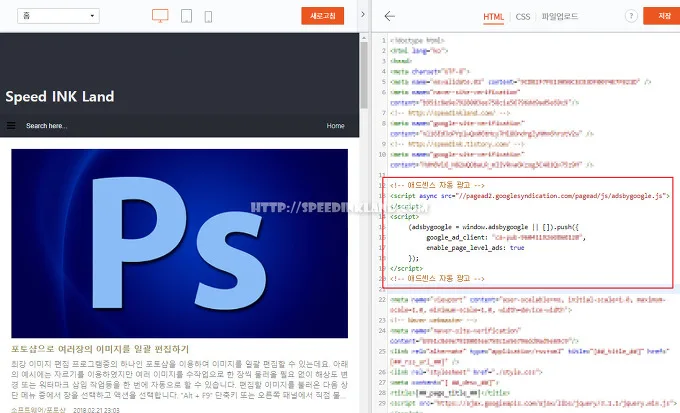The image size is (680, 413).
Task: Click the 새로고침 refresh button
Action: 323,16
